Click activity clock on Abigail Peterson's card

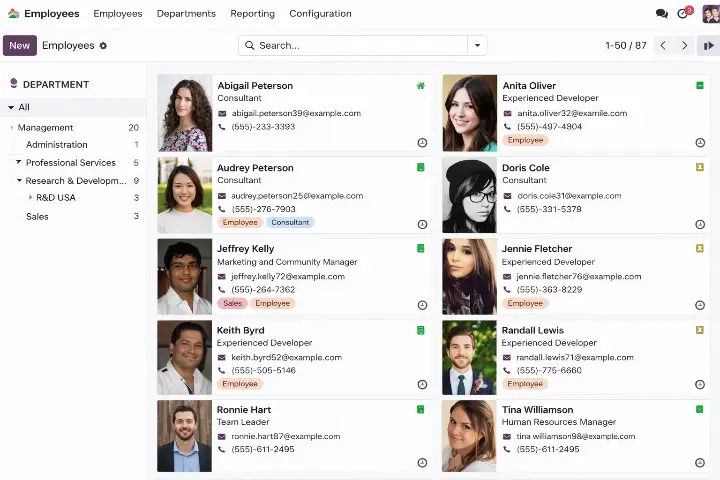click(x=422, y=143)
